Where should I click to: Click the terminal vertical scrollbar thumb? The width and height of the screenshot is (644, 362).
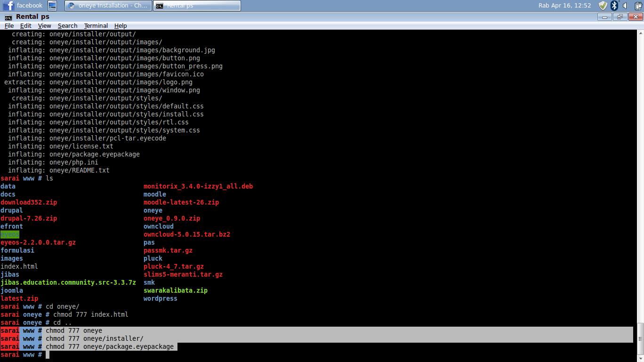click(640, 338)
